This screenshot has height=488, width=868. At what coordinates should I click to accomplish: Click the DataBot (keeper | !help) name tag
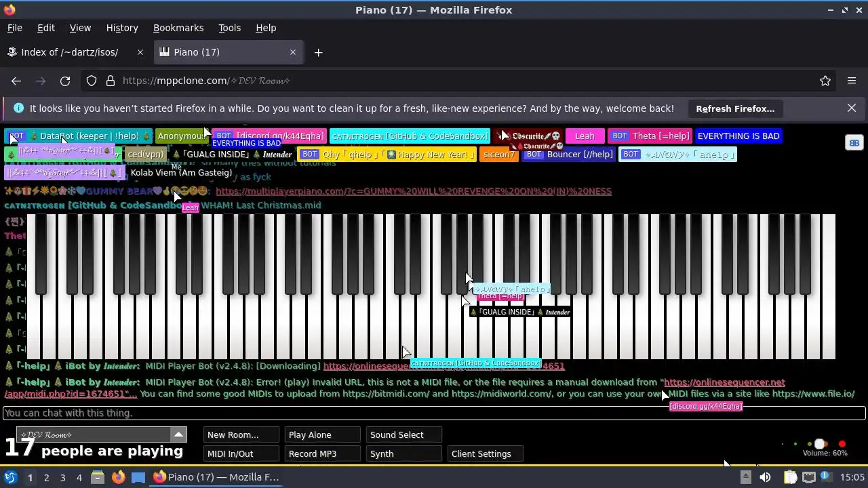point(79,136)
